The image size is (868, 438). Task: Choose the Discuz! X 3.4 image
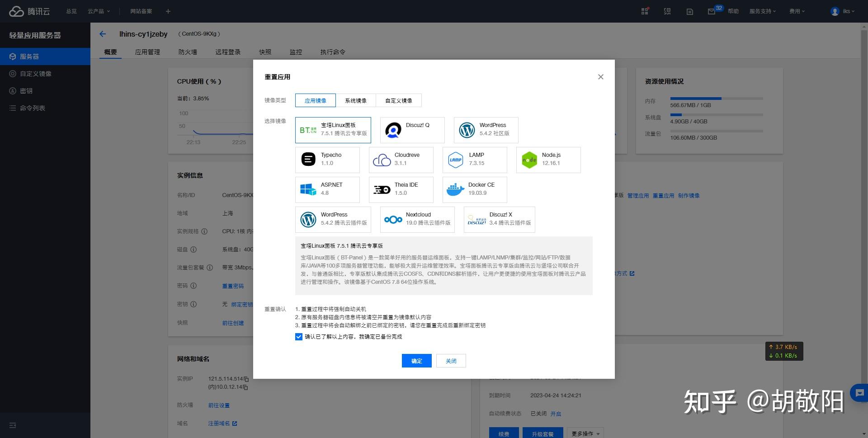pos(499,219)
